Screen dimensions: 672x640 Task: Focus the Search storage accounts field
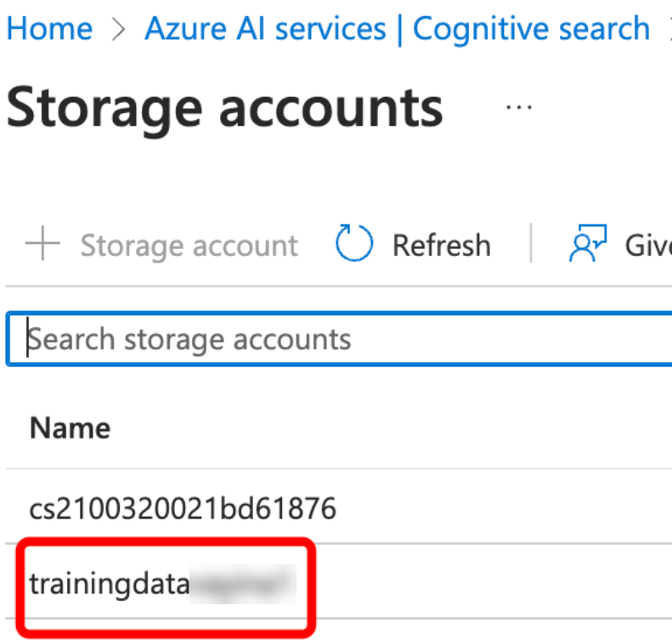coord(340,340)
